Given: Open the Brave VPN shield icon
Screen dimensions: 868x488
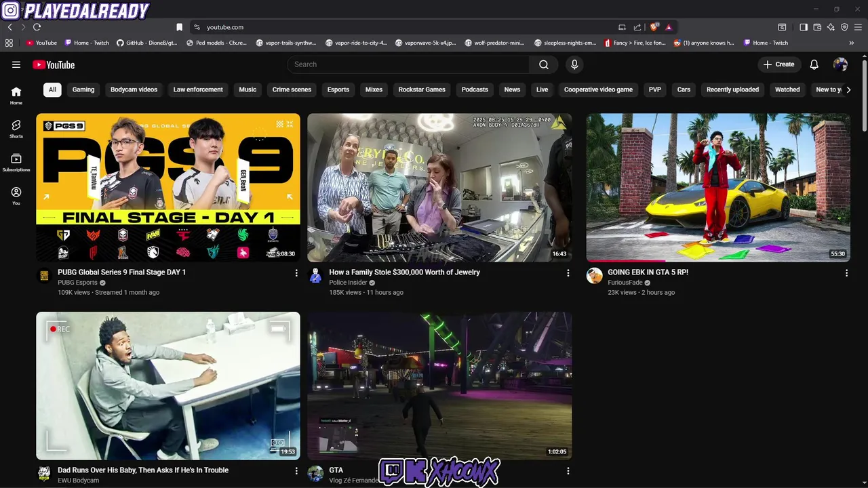Looking at the screenshot, I should click(x=844, y=27).
